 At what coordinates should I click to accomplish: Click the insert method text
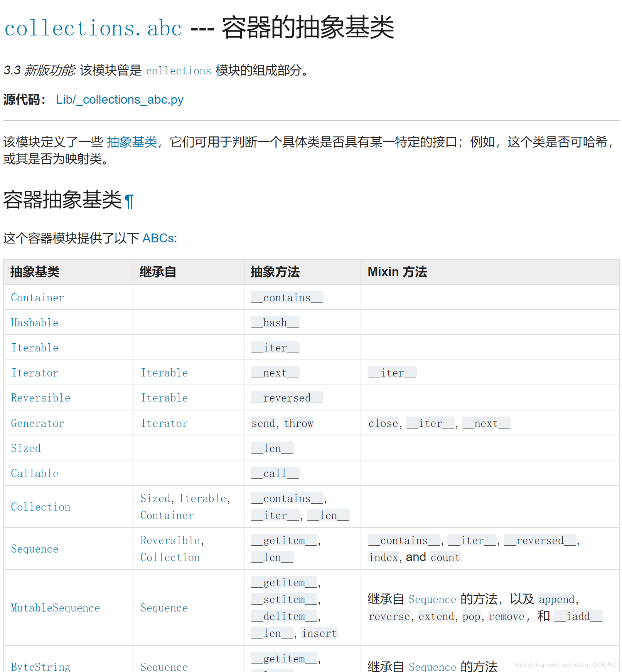[x=319, y=633]
